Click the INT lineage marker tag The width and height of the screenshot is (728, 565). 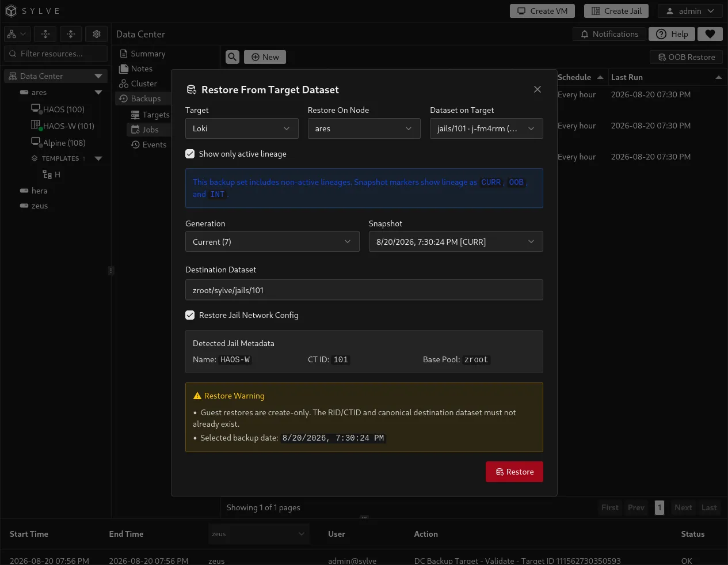coord(218,194)
